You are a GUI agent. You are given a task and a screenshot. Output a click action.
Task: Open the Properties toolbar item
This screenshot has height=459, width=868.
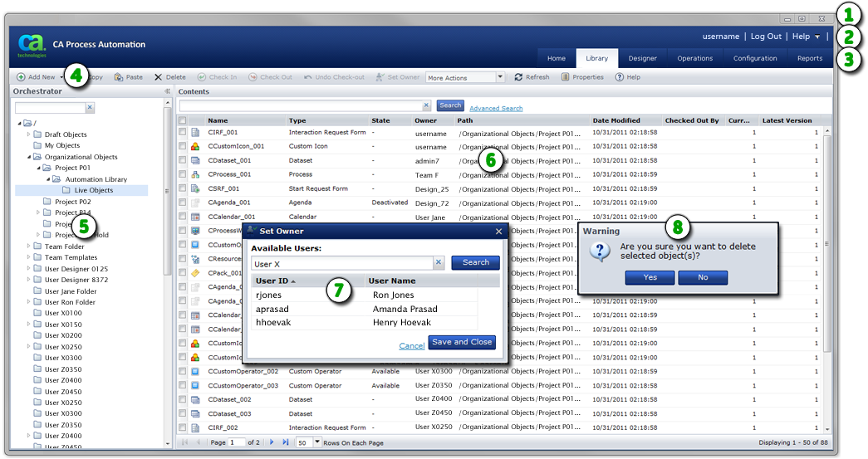(566, 77)
